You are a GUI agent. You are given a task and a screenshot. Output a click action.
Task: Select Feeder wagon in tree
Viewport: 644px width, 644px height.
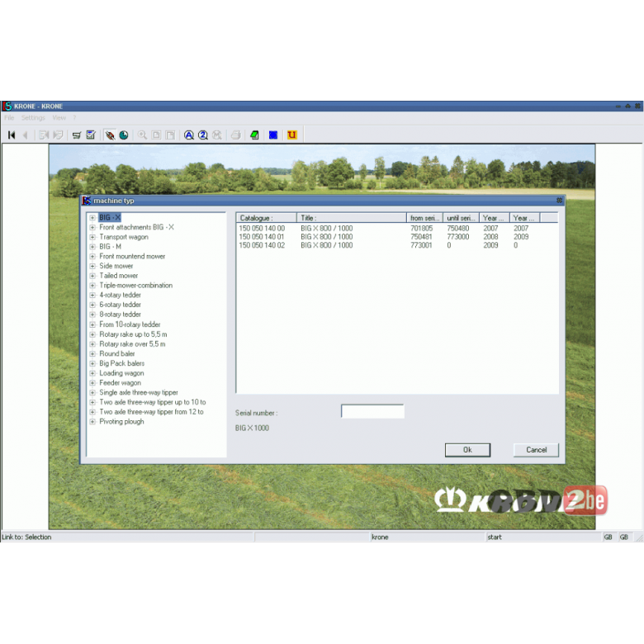(120, 383)
